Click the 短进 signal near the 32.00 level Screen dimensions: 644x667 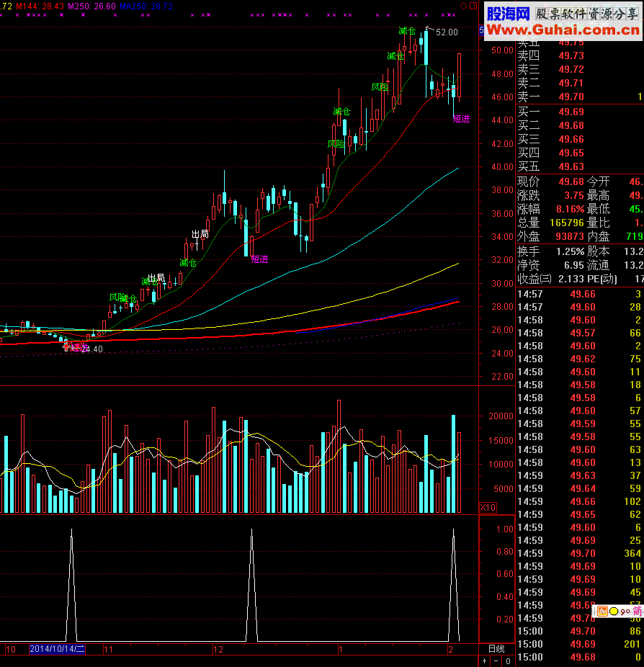pyautogui.click(x=259, y=259)
